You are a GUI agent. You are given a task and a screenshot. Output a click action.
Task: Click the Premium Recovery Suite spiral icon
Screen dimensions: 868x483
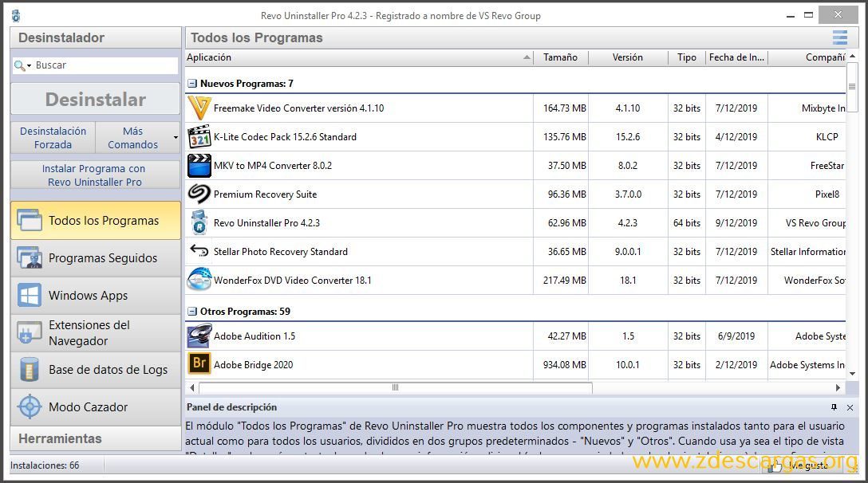199,194
